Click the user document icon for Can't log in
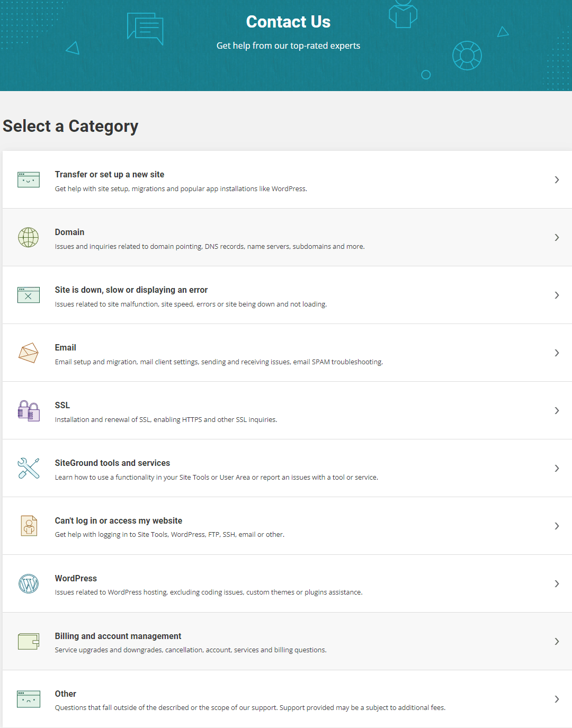 (29, 526)
